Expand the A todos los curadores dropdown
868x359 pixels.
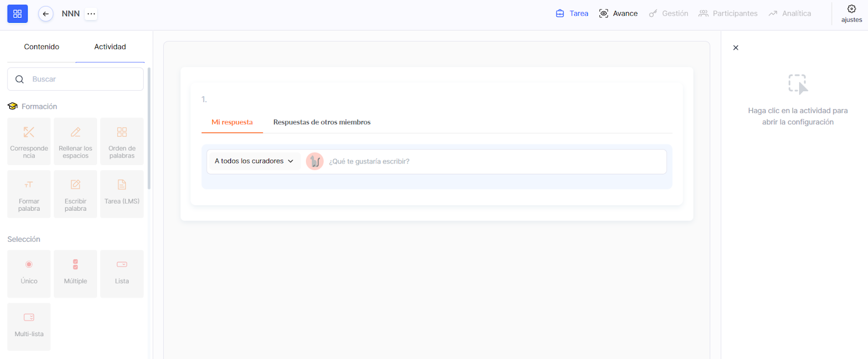[254, 161]
